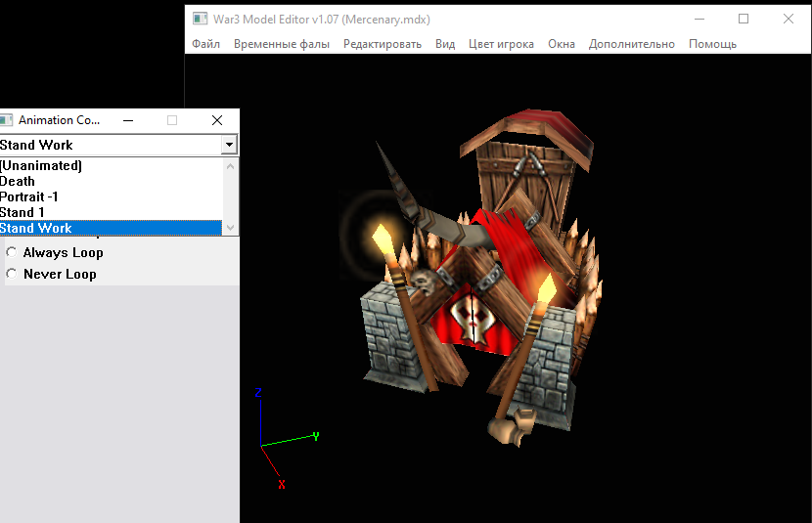Image resolution: width=812 pixels, height=523 pixels.
Task: Choose Death animation in the list
Action: coord(111,181)
